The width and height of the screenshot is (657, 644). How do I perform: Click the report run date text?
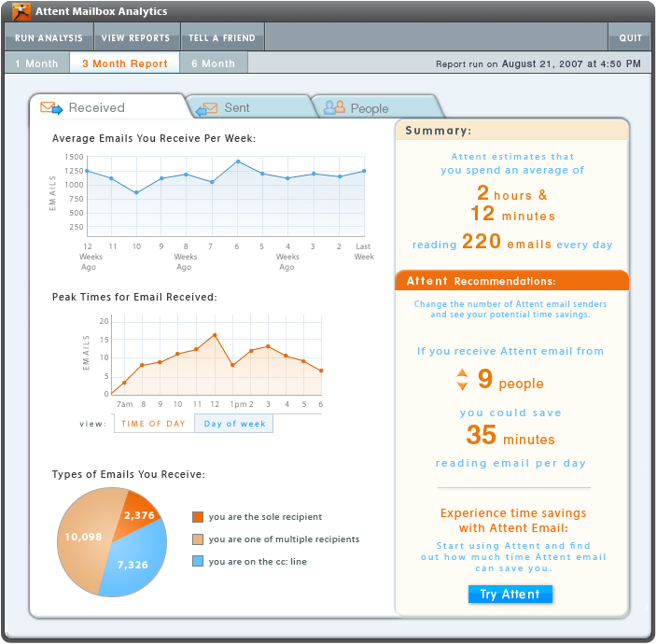[538, 63]
